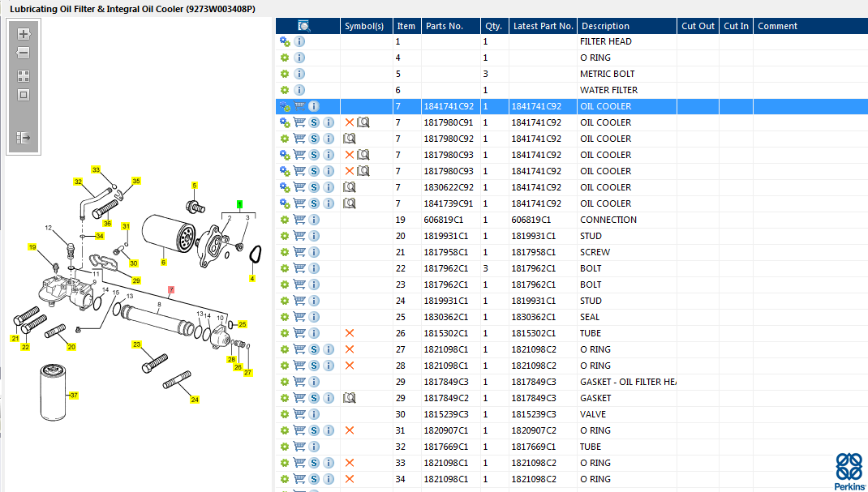This screenshot has width=868, height=492.
Task: Add SCREW 1817958C1 to cart
Action: pos(299,252)
